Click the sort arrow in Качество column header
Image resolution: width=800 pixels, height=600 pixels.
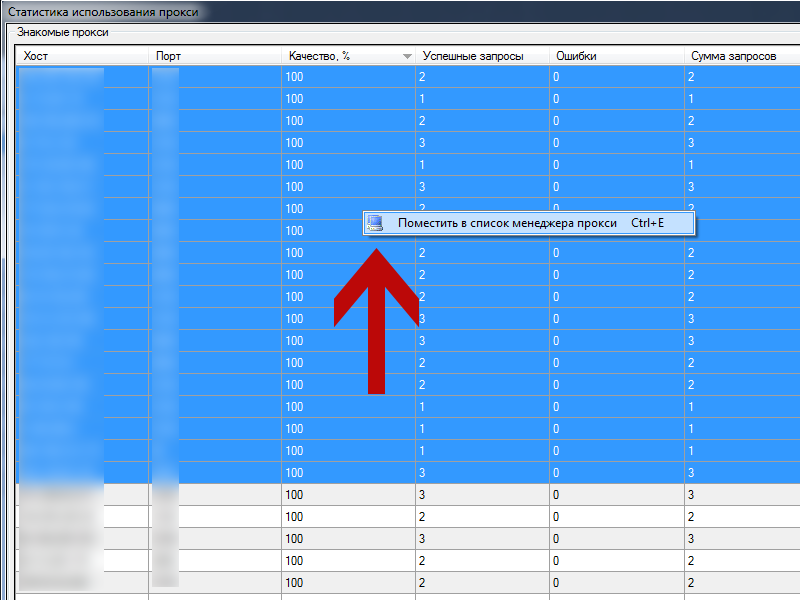click(x=406, y=57)
